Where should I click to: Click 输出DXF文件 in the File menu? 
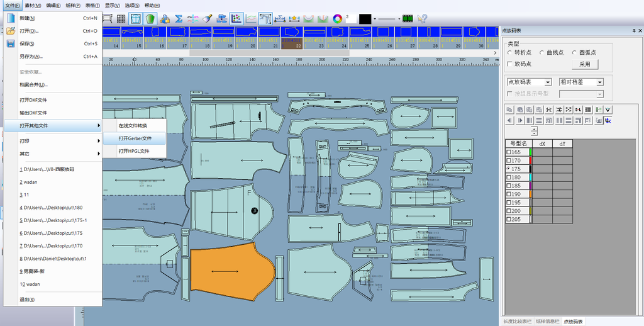pyautogui.click(x=33, y=113)
